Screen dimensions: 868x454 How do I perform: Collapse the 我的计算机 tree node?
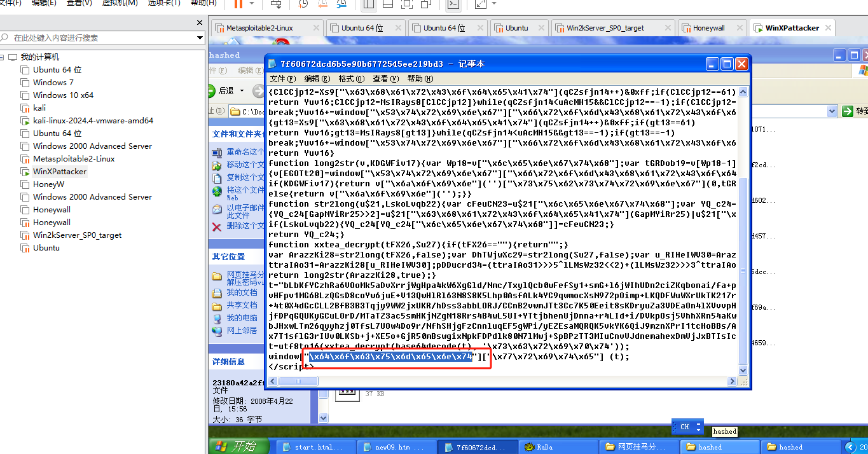tap(3, 57)
